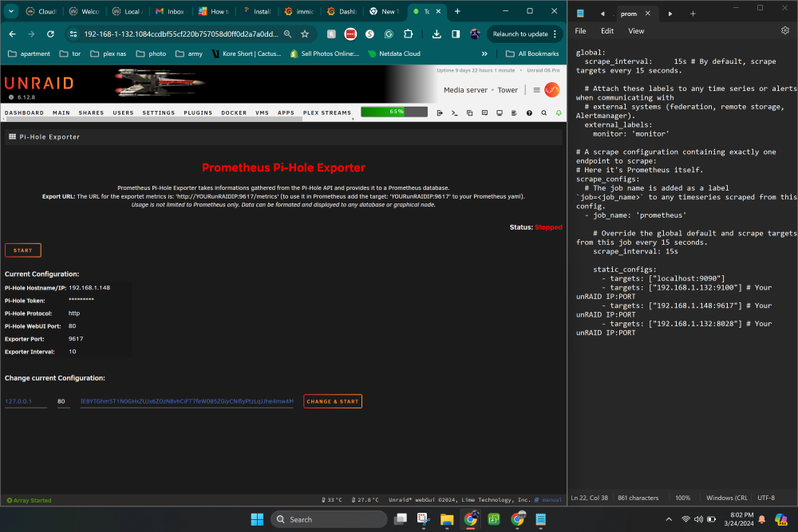Click the Chrome profile avatar
The height and width of the screenshot is (532, 798).
pyautogui.click(x=475, y=34)
